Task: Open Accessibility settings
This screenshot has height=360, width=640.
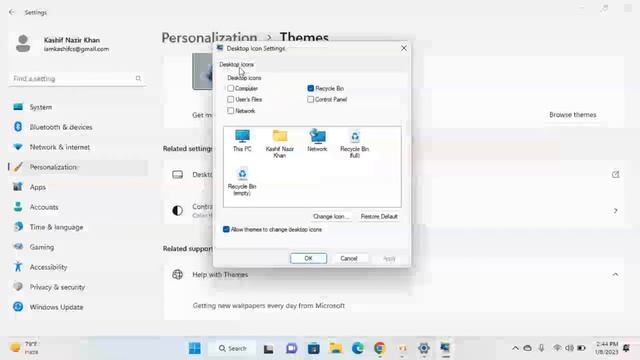Action: [78, 267]
